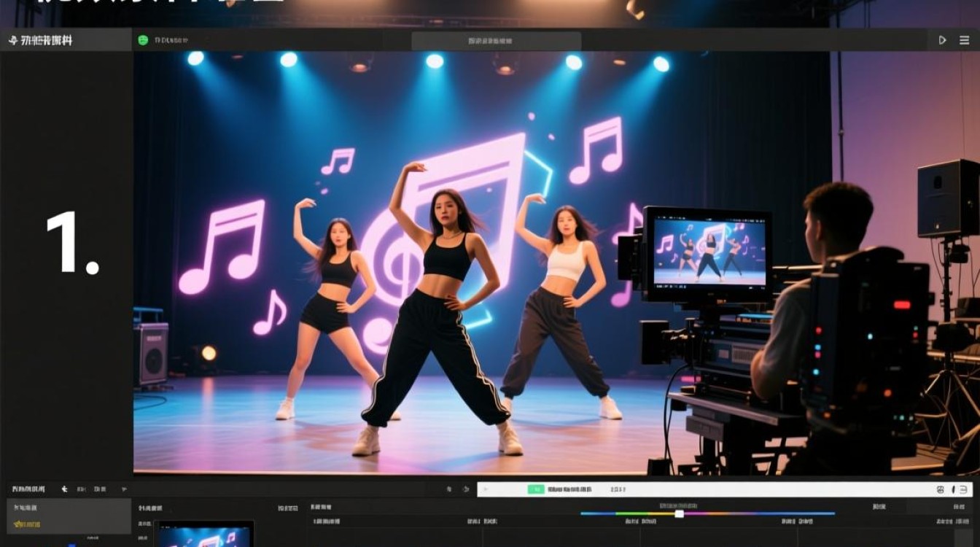Click the arrow icon beside the bottom-left panel title

click(64, 489)
